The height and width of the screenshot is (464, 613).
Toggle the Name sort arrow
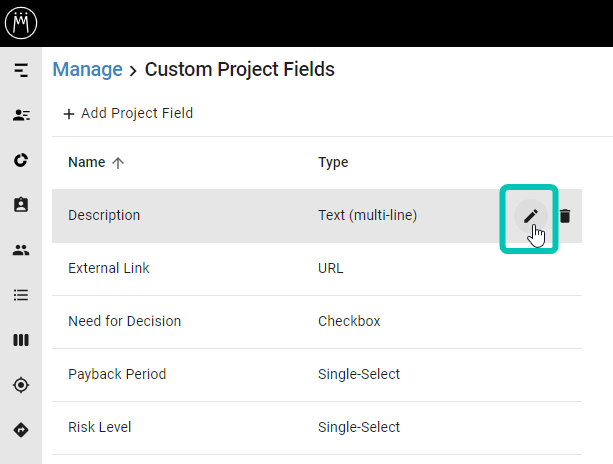pyautogui.click(x=118, y=163)
